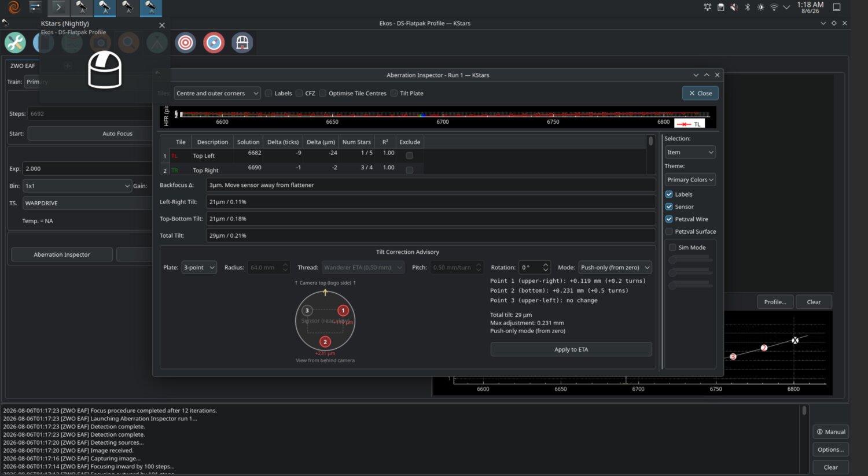Select the ZWO EAF tab
Image resolution: width=868 pixels, height=476 pixels.
pyautogui.click(x=23, y=66)
